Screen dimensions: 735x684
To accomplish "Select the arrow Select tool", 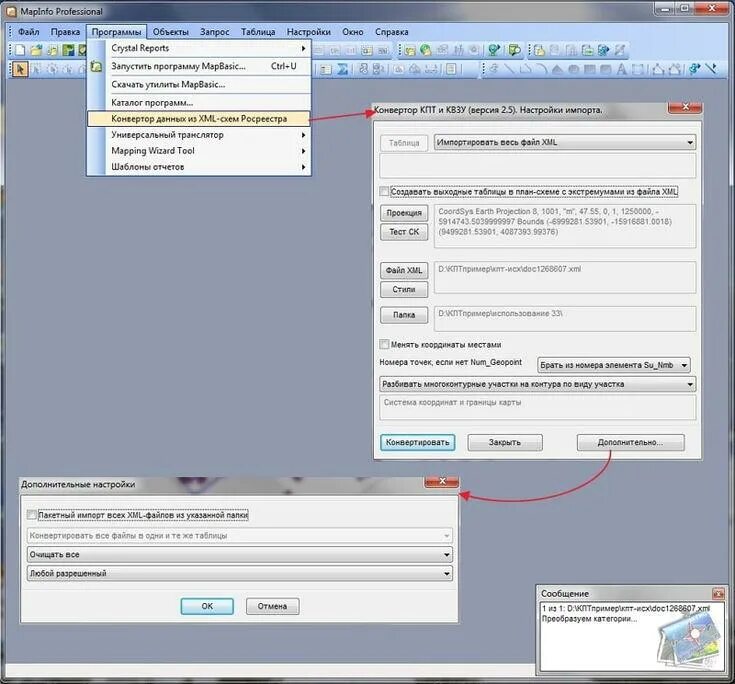I will tap(21, 69).
